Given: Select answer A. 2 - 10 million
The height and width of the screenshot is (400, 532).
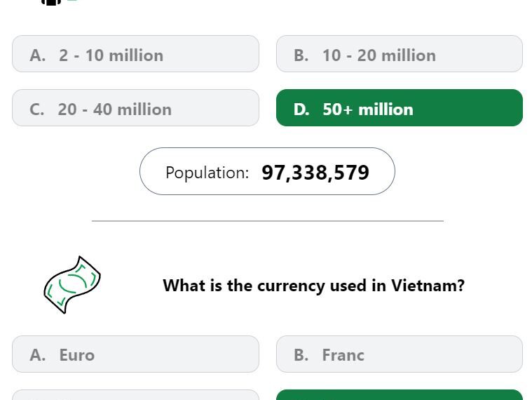Looking at the screenshot, I should [135, 54].
